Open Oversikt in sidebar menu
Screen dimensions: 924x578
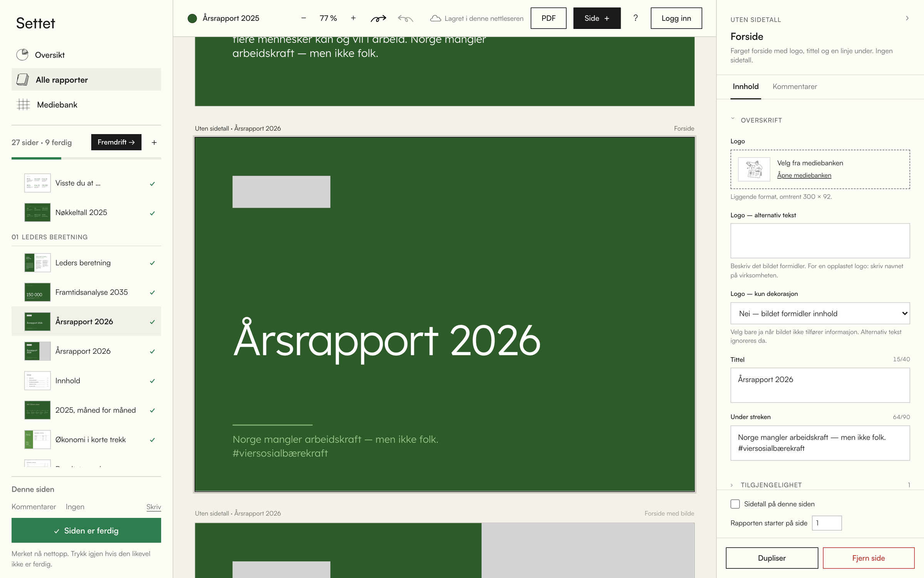pos(86,55)
